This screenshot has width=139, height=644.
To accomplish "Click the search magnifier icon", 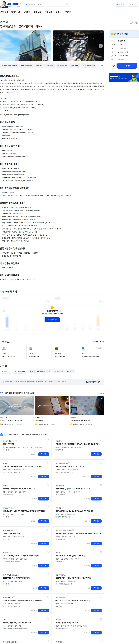I will click(x=67, y=4).
